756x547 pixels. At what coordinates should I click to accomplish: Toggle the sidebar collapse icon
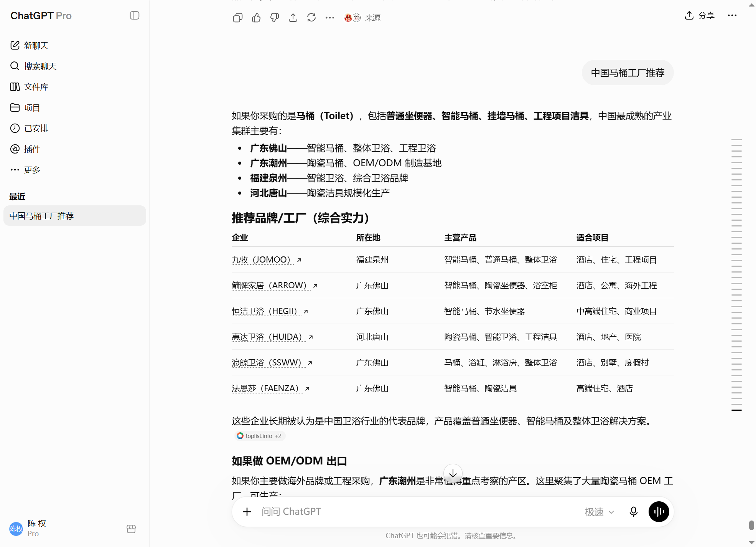(x=134, y=15)
